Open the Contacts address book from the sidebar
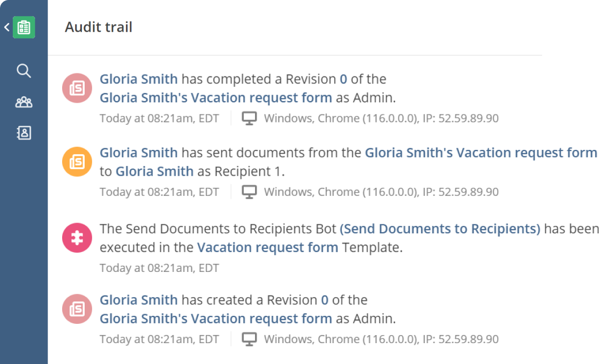 pos(24,133)
